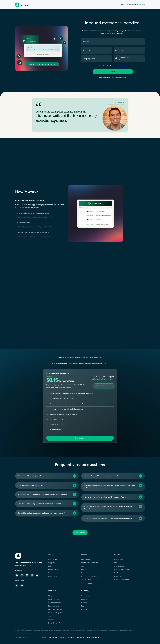Open Privacy Policy link in bottom bar
This screenshot has width=160, height=644.
point(53,637)
